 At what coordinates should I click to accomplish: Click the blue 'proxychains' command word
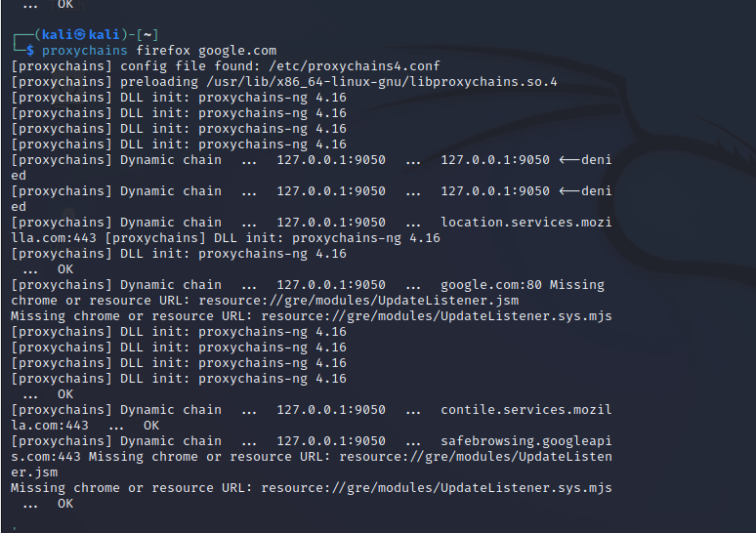84,50
